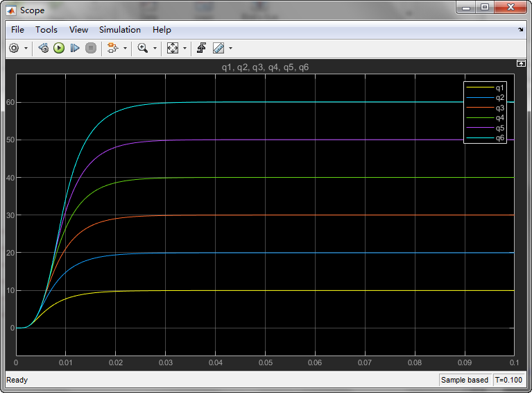Click the Sample based status field
Image resolution: width=532 pixels, height=393 pixels.
point(465,380)
